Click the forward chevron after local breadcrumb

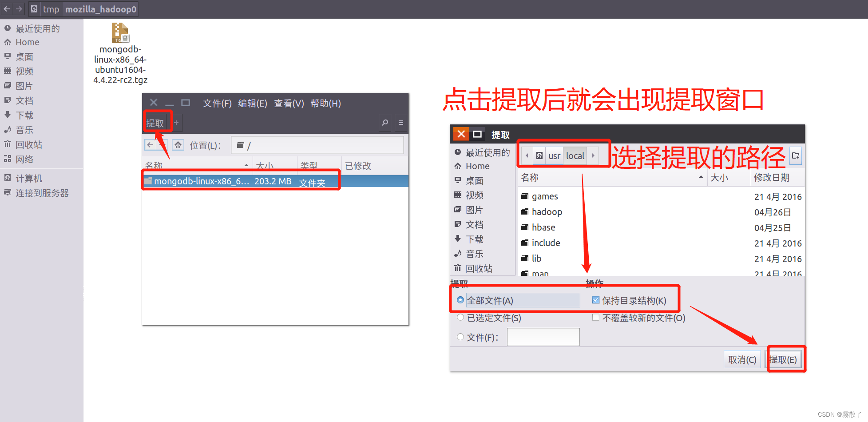tap(593, 155)
